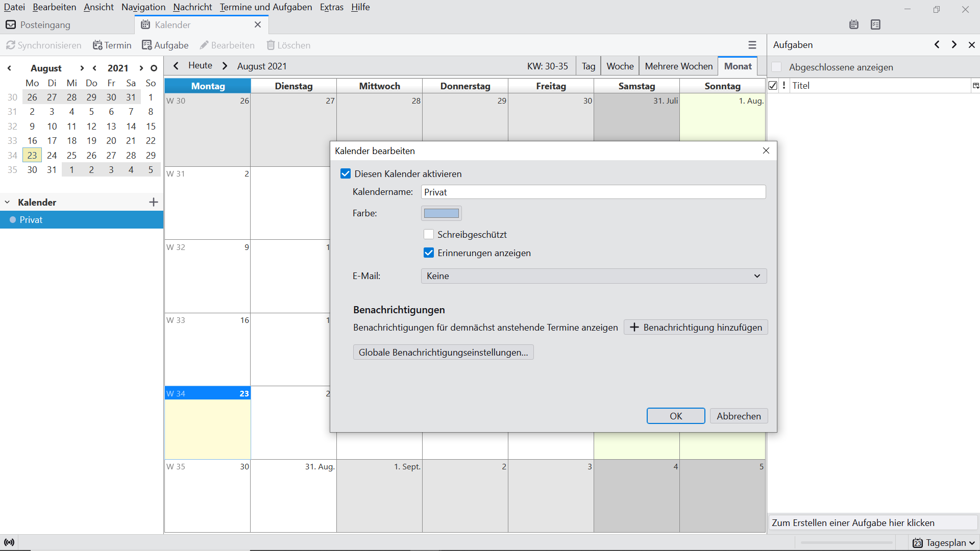980x551 pixels.
Task: Navigate to next month in main view
Action: click(225, 66)
